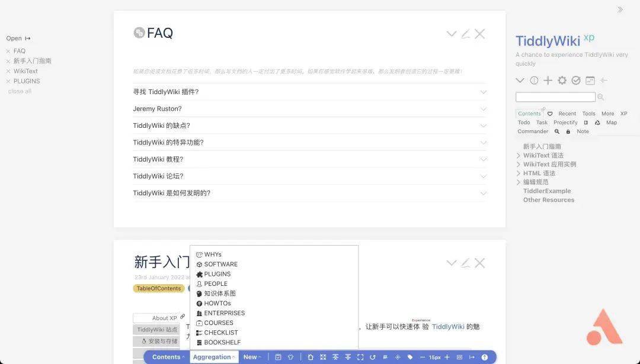Save the wiki via the checkmark circle icon

pyautogui.click(x=575, y=80)
